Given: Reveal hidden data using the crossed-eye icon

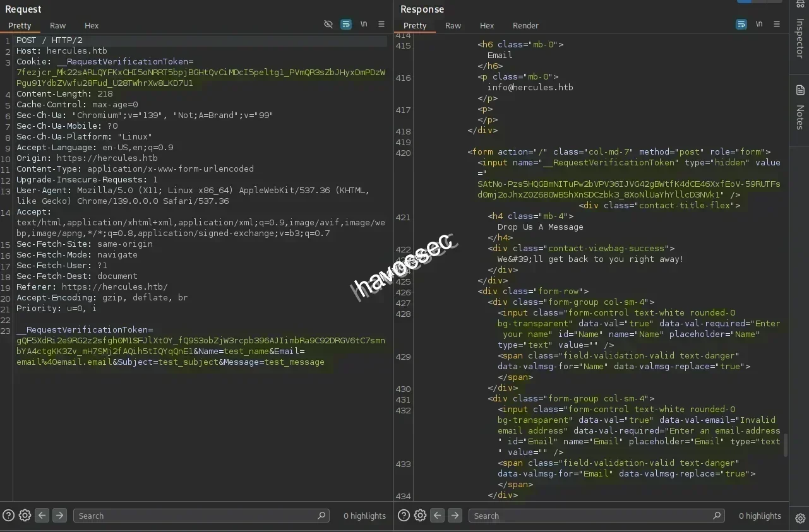Looking at the screenshot, I should (328, 24).
